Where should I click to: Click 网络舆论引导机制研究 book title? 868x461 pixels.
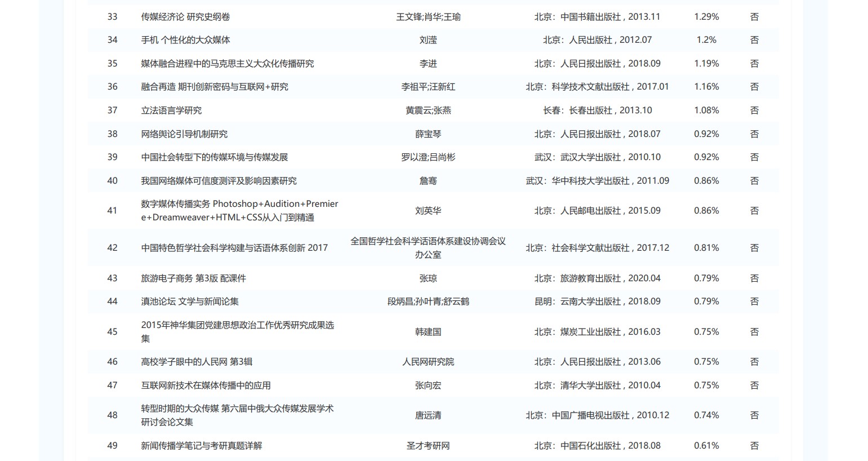click(x=184, y=134)
